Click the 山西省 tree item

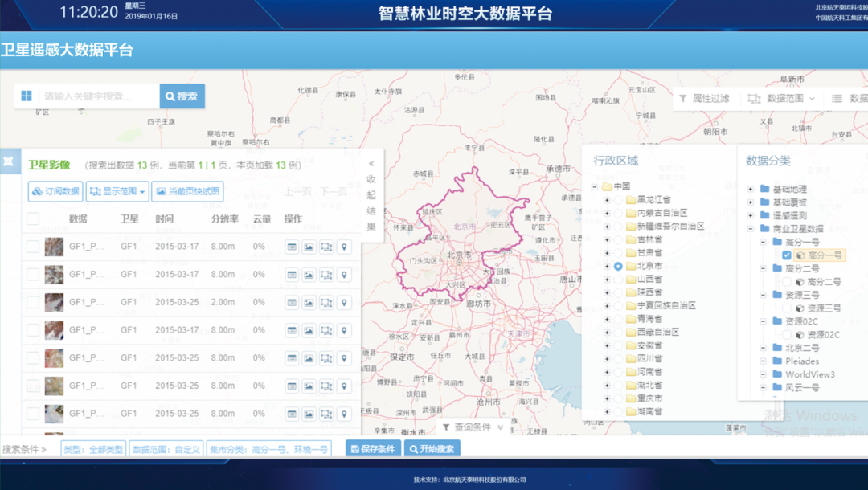[x=649, y=280]
